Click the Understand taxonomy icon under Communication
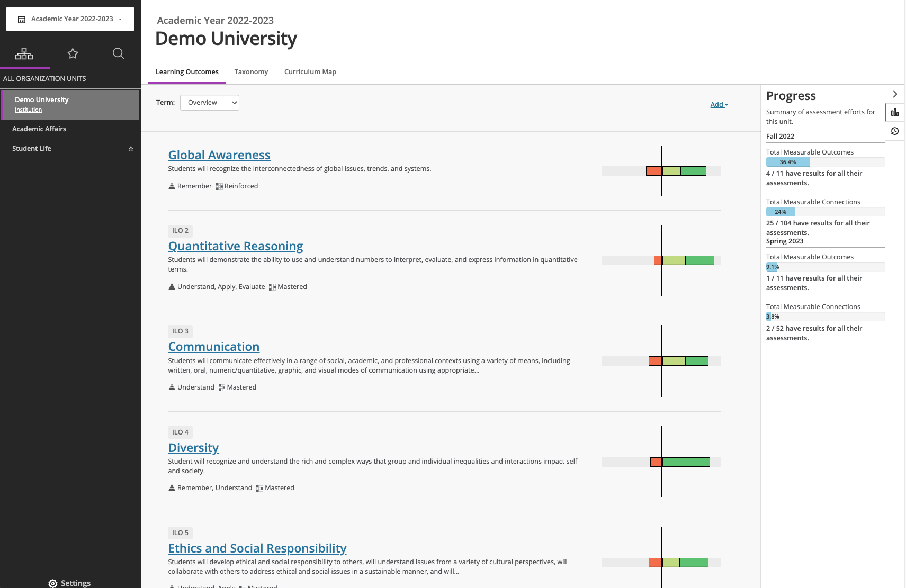Image resolution: width=906 pixels, height=588 pixels. [x=172, y=387]
